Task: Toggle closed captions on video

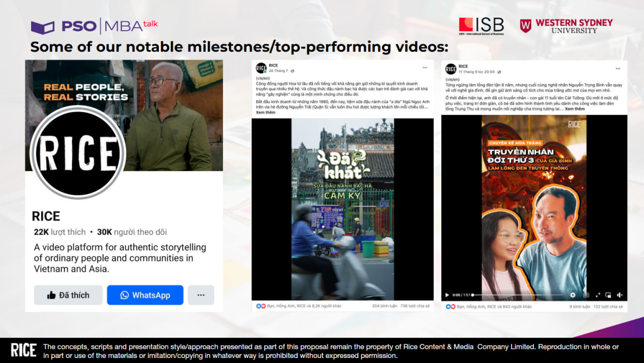Action: [x=586, y=295]
